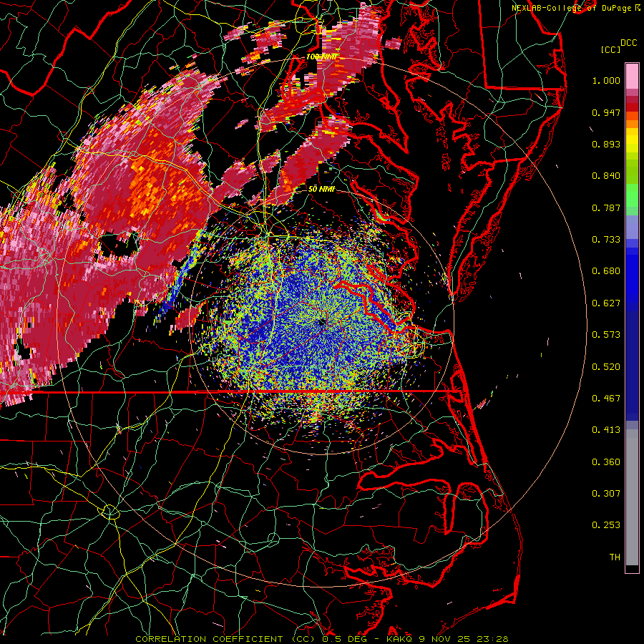The width and height of the screenshot is (644, 644).
Task: Click the 0.5 DEG elevation text
Action: coord(345,639)
